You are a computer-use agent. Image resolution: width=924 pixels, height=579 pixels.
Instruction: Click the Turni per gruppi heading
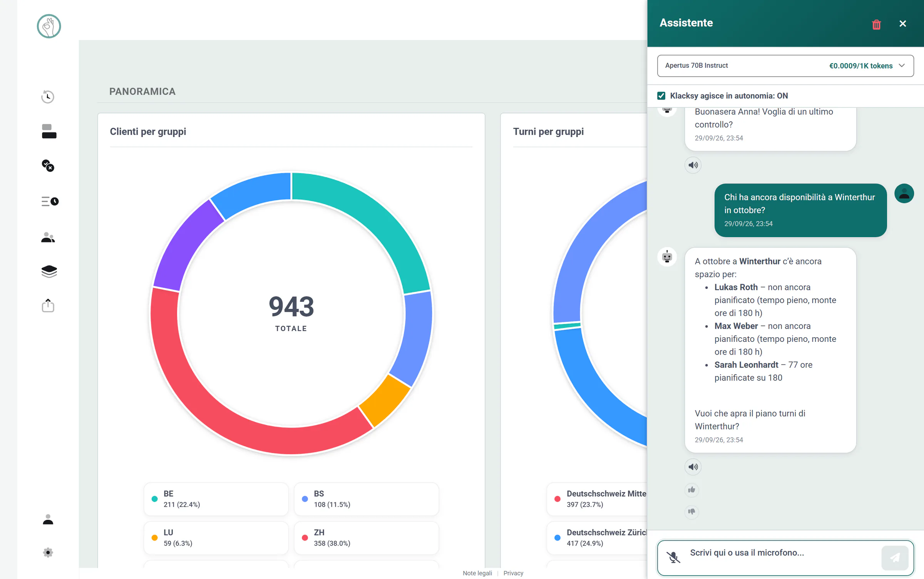(x=548, y=132)
